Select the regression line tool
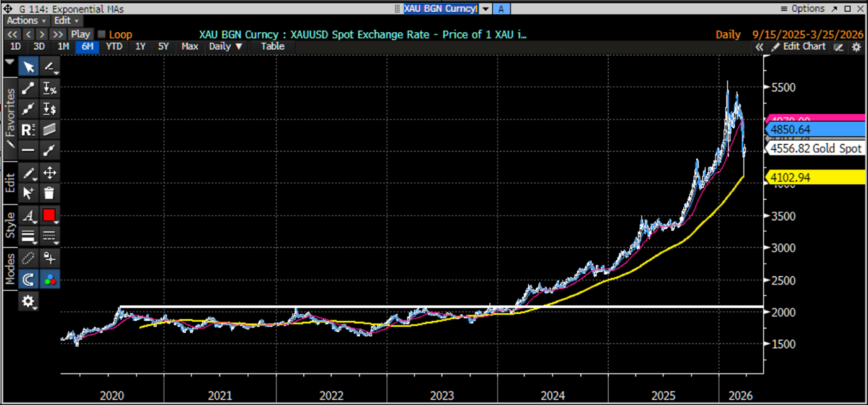The height and width of the screenshot is (405, 868). pos(28,129)
